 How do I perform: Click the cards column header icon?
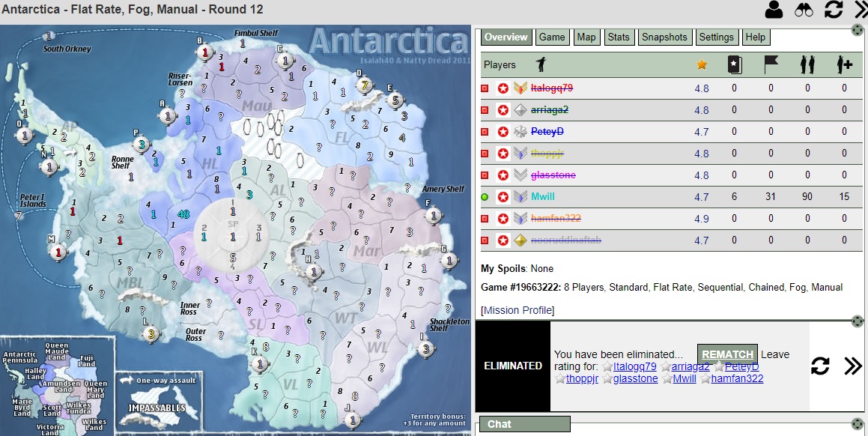coord(734,65)
